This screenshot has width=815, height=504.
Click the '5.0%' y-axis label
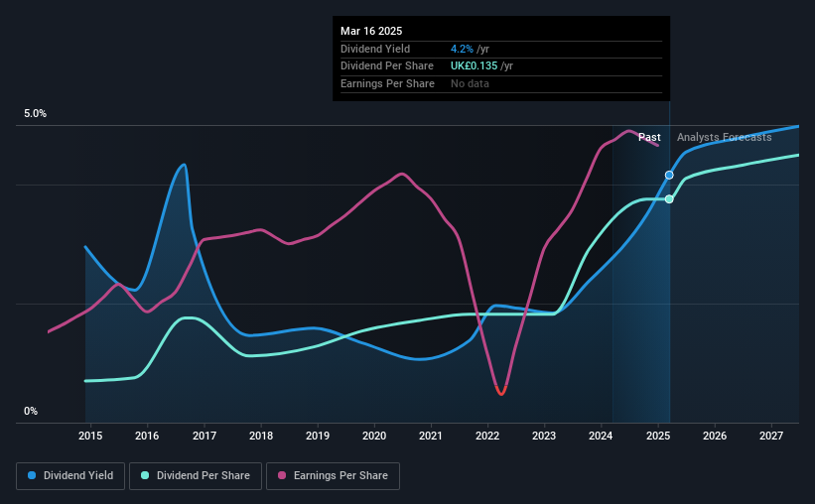(35, 114)
